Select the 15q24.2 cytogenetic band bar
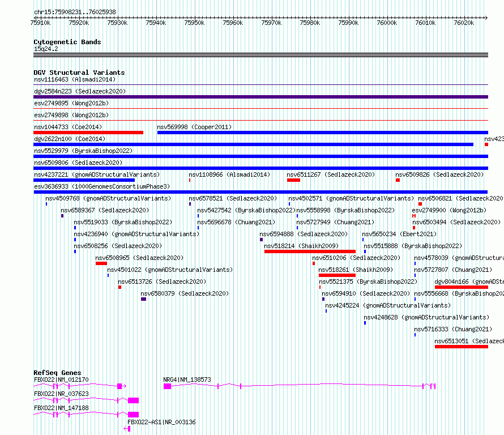Image resolution: width=504 pixels, height=435 pixels. 260,55
